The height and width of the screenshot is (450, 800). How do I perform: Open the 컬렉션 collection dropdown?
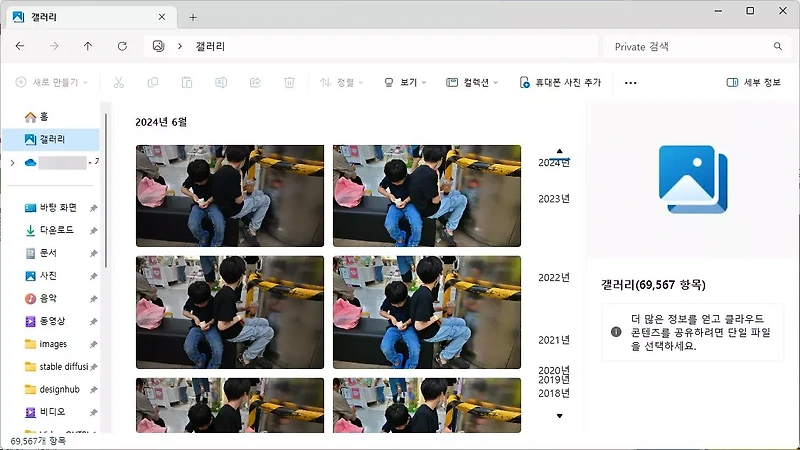pos(472,82)
